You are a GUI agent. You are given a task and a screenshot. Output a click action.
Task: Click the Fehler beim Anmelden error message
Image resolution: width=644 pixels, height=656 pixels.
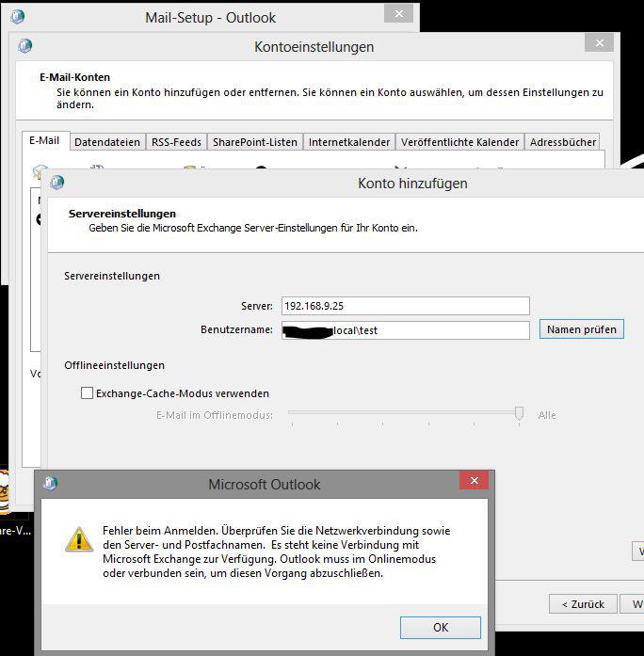[277, 552]
